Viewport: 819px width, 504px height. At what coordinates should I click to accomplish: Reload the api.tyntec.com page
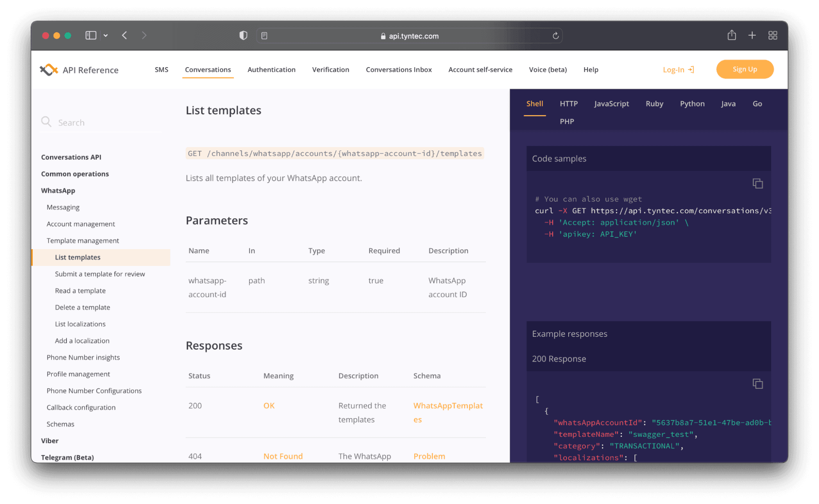pyautogui.click(x=556, y=36)
